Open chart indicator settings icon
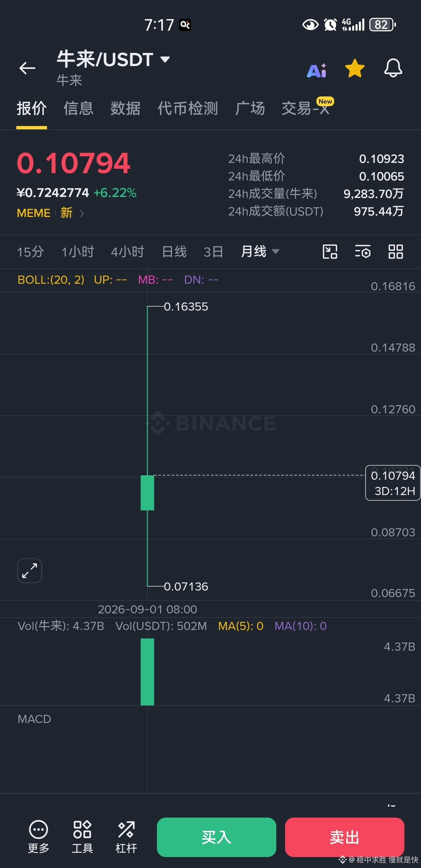The width and height of the screenshot is (421, 868). [363, 252]
